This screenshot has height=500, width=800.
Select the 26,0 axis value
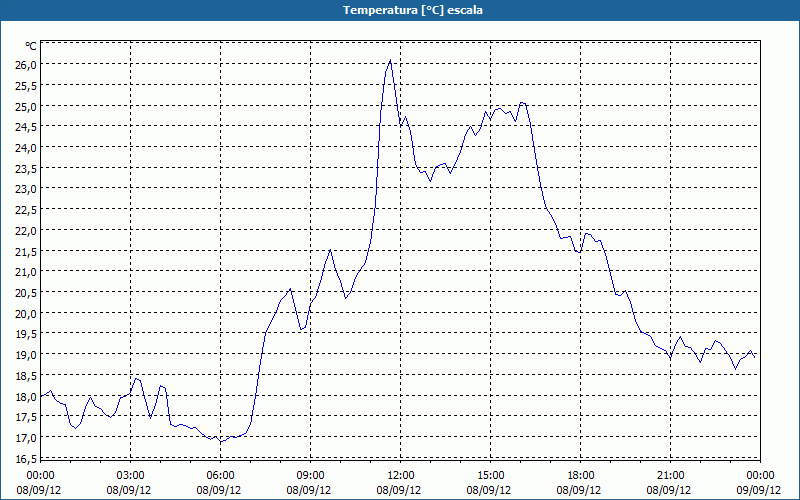(x=26, y=65)
